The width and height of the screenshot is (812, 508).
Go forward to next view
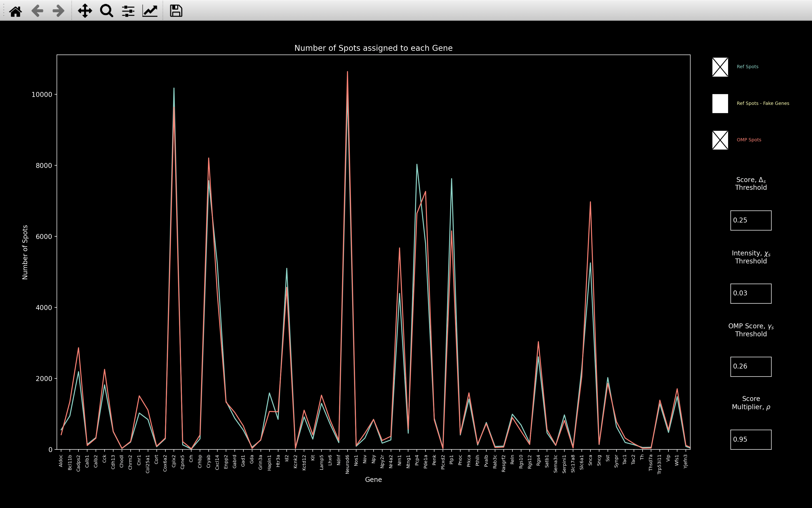(x=59, y=11)
